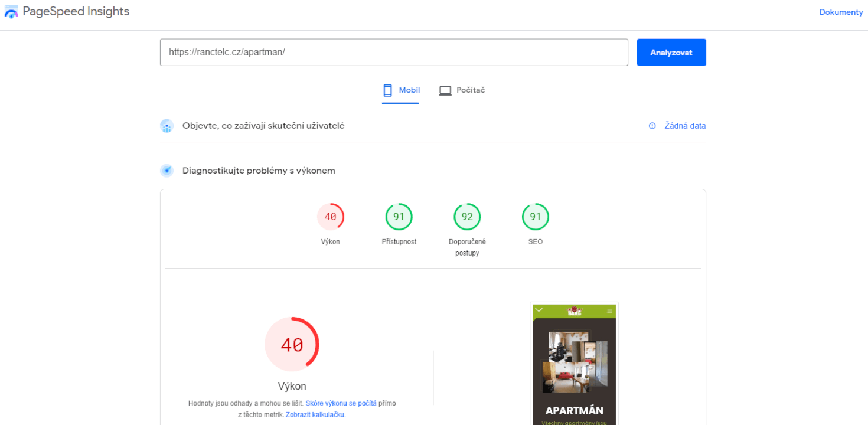Open the Dokumenty menu
This screenshot has width=868, height=425.
pos(841,11)
